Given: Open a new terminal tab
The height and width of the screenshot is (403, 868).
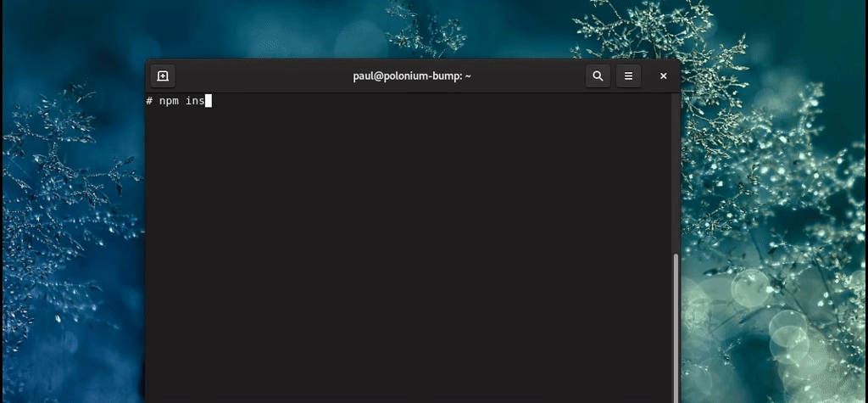Looking at the screenshot, I should (163, 76).
